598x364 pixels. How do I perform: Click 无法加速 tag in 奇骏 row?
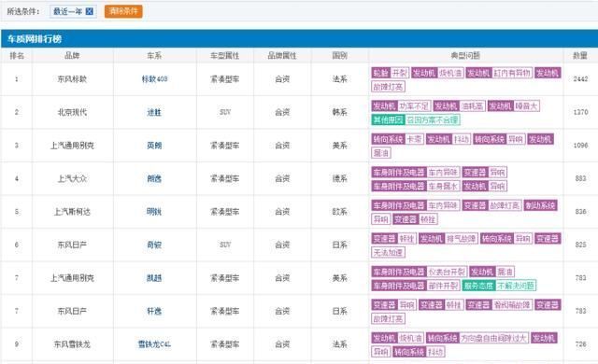pyautogui.click(x=389, y=252)
